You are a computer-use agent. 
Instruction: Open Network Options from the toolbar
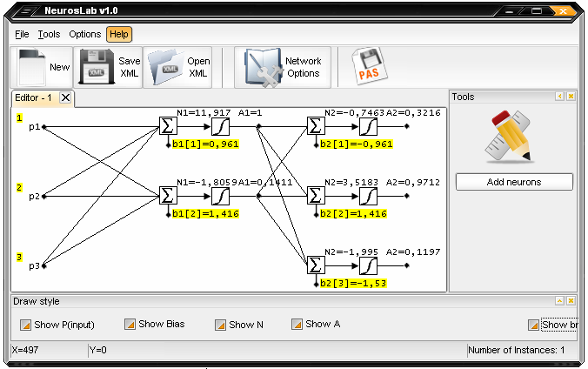coord(264,67)
